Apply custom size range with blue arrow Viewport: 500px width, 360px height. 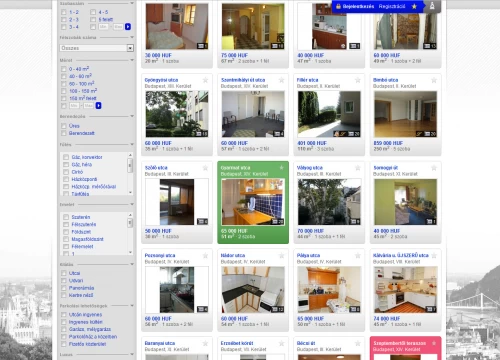point(98,106)
